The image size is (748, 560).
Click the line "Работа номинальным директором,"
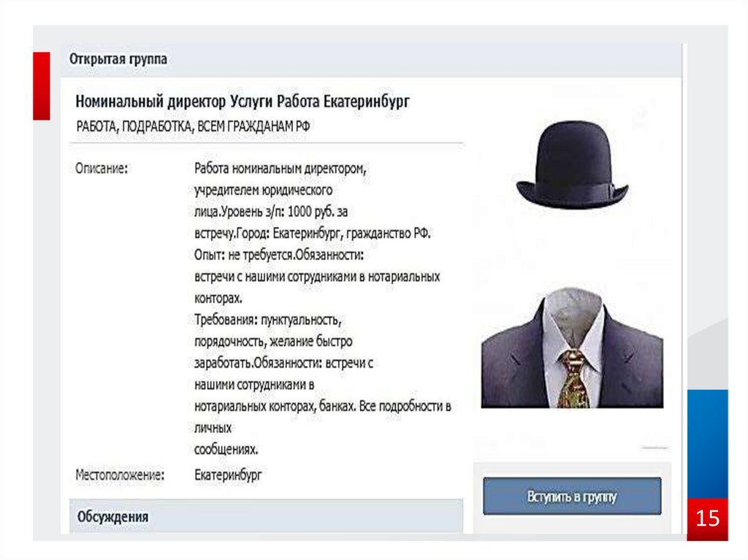(280, 169)
